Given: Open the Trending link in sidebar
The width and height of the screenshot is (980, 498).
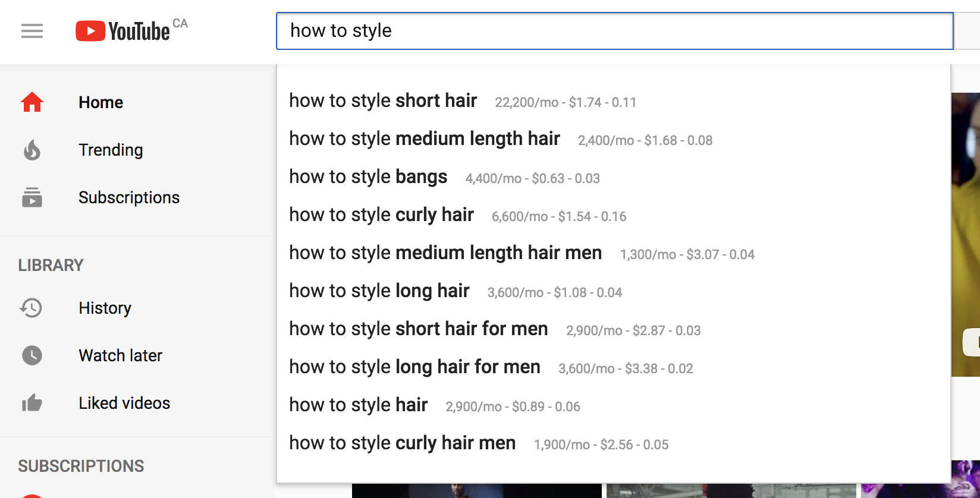Looking at the screenshot, I should tap(111, 150).
